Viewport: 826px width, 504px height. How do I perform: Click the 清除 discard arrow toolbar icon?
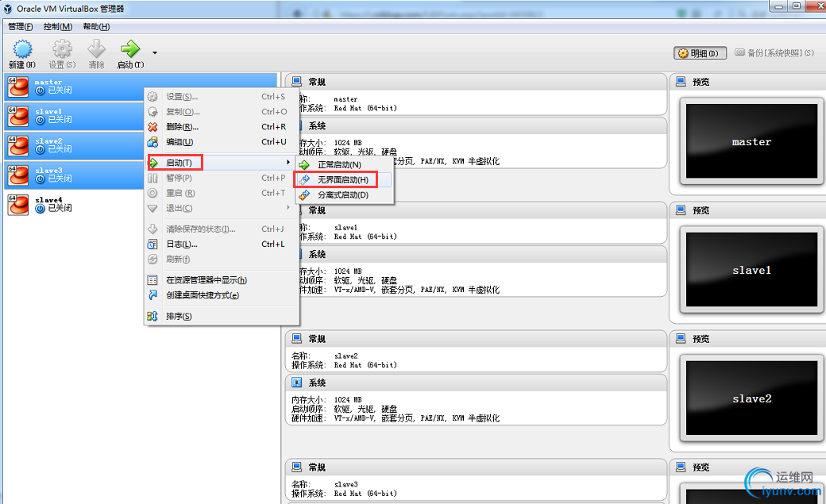[x=96, y=49]
